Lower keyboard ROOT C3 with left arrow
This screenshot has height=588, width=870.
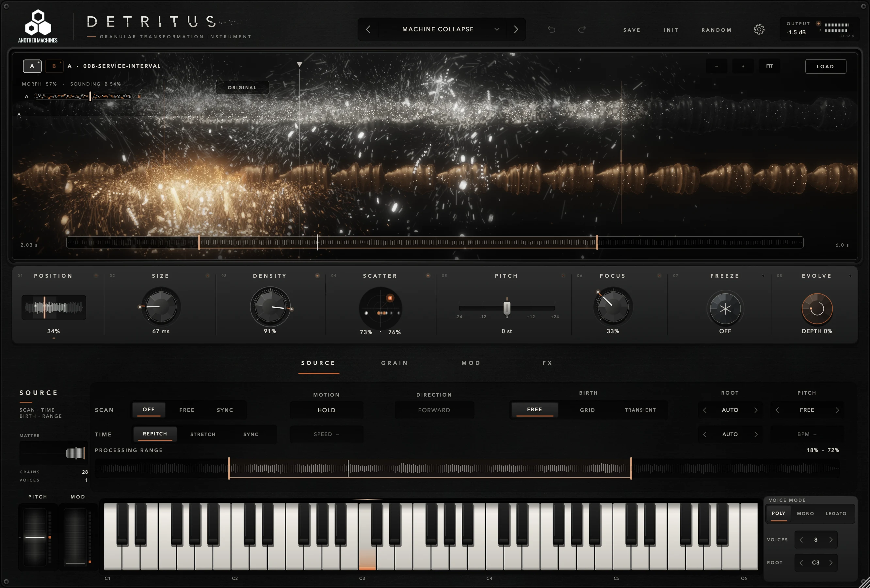[801, 563]
